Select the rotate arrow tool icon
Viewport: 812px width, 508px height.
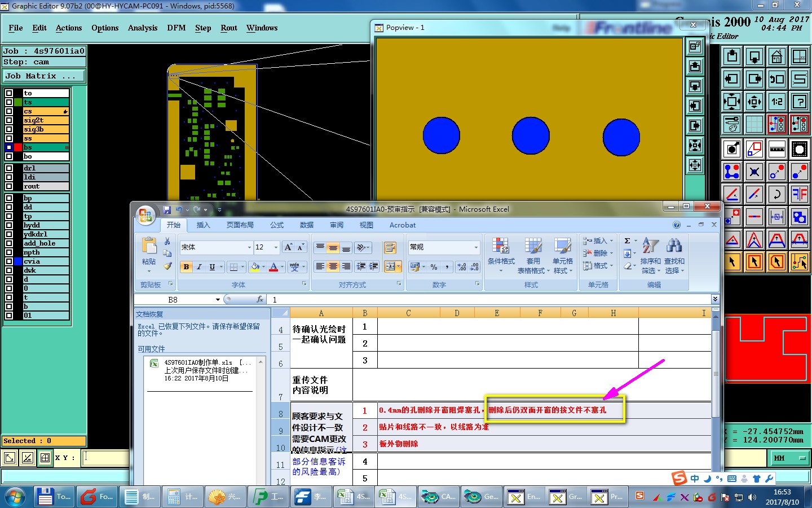coord(777,194)
